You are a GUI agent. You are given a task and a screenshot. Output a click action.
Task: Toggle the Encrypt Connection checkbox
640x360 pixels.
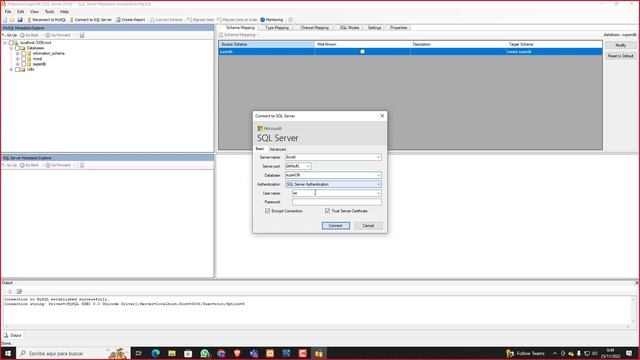[268, 211]
